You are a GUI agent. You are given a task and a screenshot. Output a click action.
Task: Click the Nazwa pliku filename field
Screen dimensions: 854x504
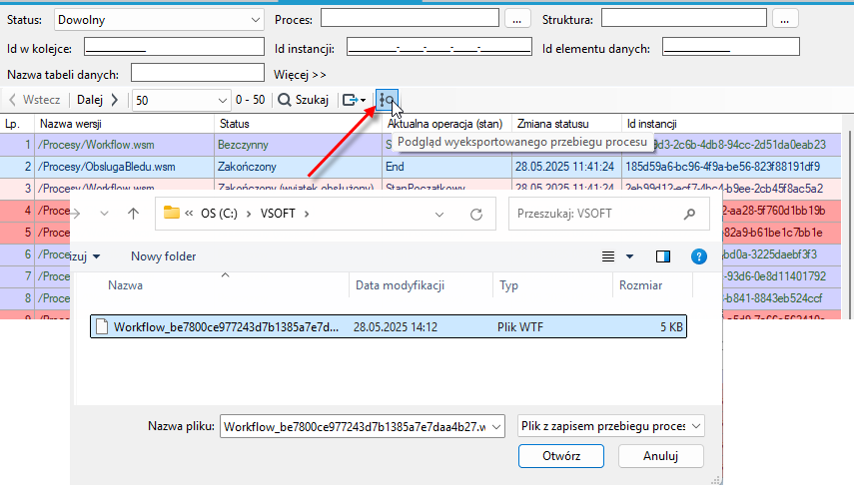click(x=355, y=427)
